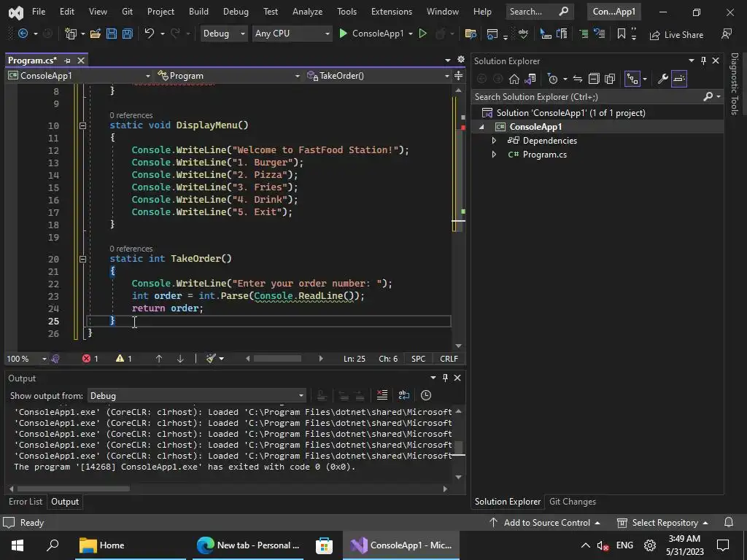Click the Search Solution Explorer input field

click(x=589, y=97)
